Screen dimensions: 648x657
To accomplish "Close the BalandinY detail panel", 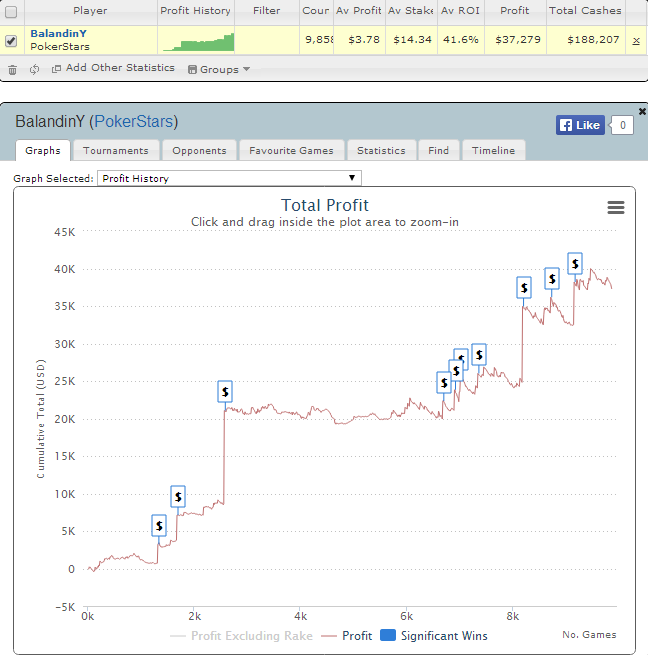I will [x=642, y=111].
